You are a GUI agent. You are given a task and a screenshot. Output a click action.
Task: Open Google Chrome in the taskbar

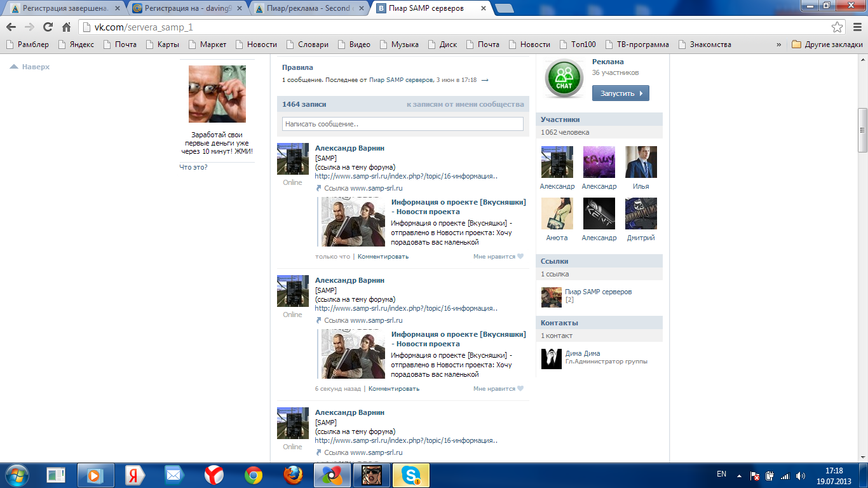pyautogui.click(x=254, y=475)
